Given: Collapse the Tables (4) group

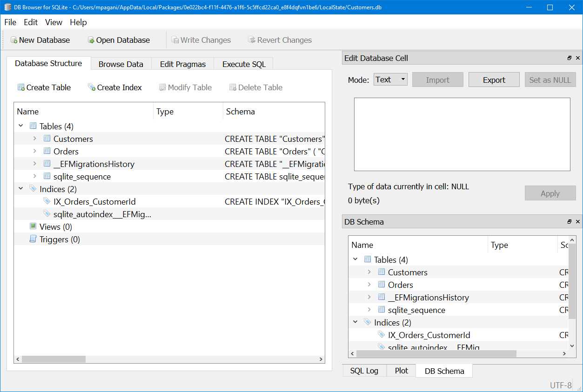Looking at the screenshot, I should click(20, 126).
